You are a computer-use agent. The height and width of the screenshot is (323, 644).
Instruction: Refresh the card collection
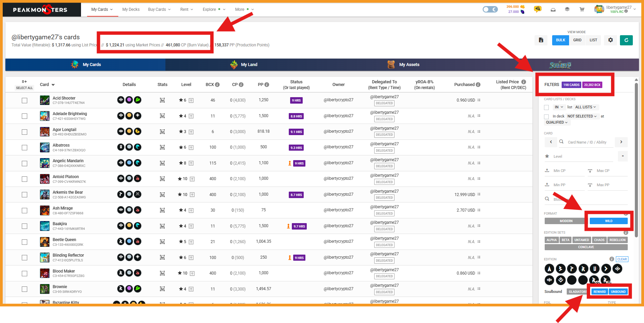[626, 40]
